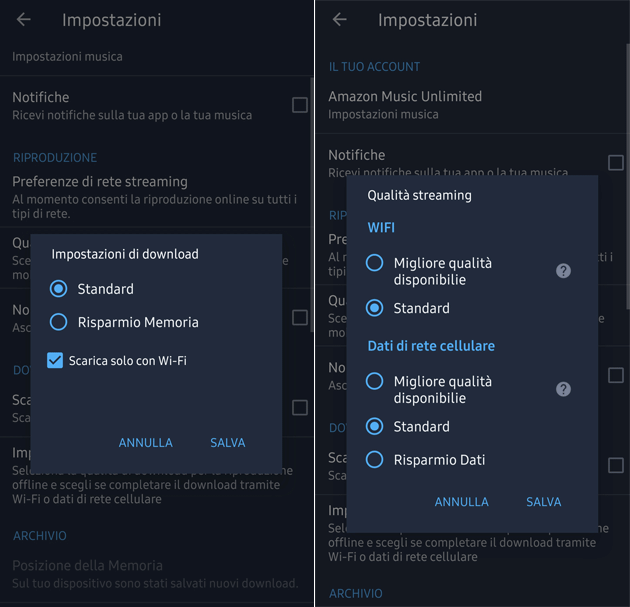
Task: Tap back arrow in left Impostazioni screen
Action: pyautogui.click(x=24, y=20)
